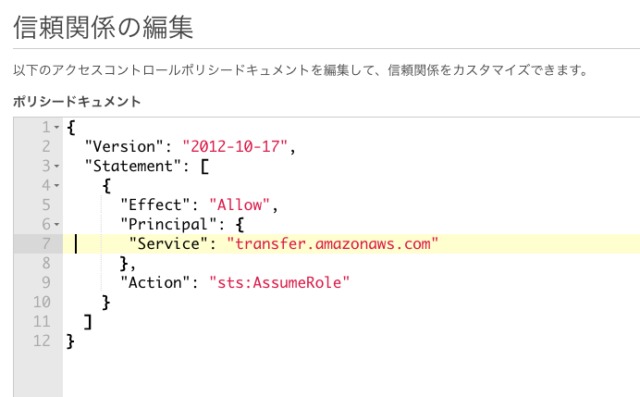Click the "2012-10-17" version value
Screen dimensions: 640x397
[235, 147]
